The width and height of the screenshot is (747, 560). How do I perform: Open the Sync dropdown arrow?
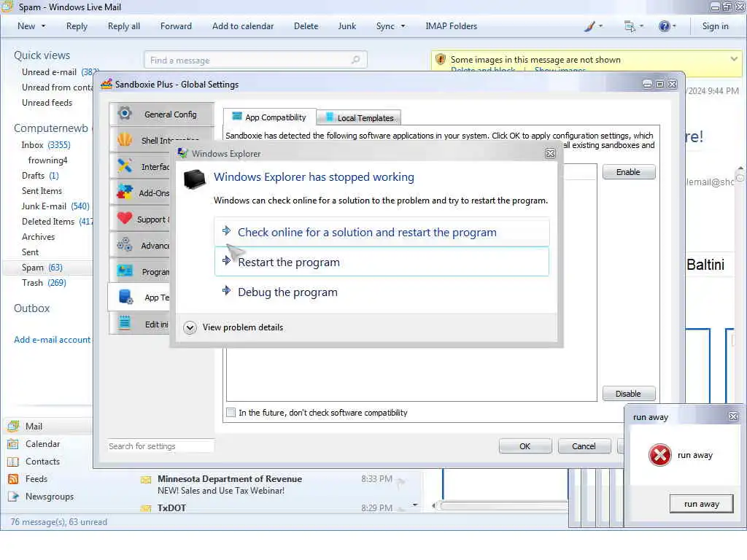pyautogui.click(x=403, y=26)
